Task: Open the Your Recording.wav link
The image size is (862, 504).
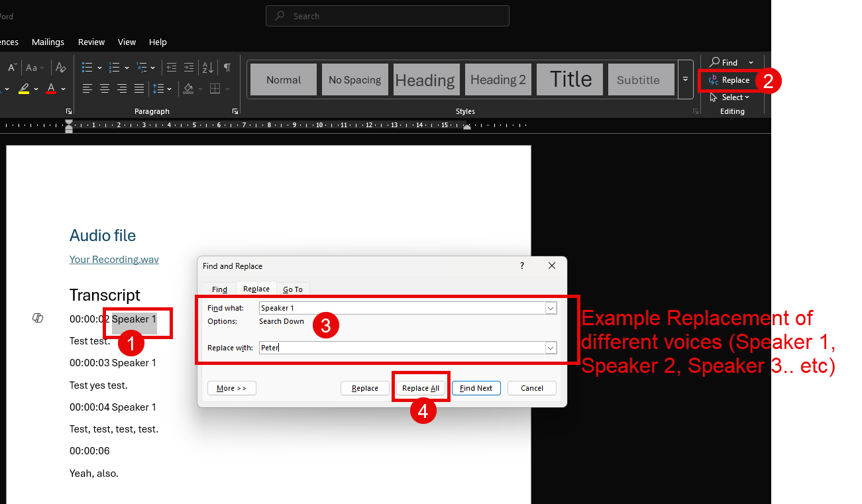Action: (114, 260)
